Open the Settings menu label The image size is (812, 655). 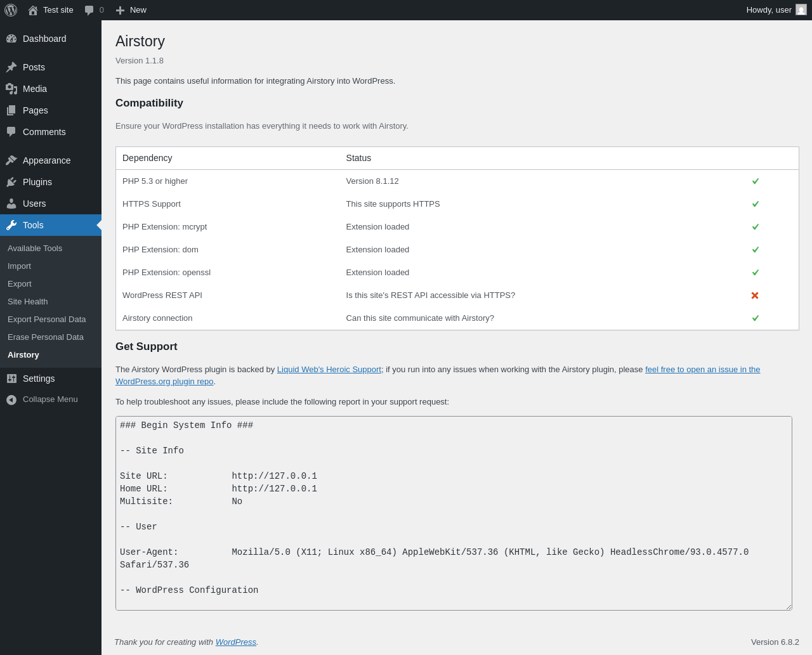pyautogui.click(x=39, y=379)
